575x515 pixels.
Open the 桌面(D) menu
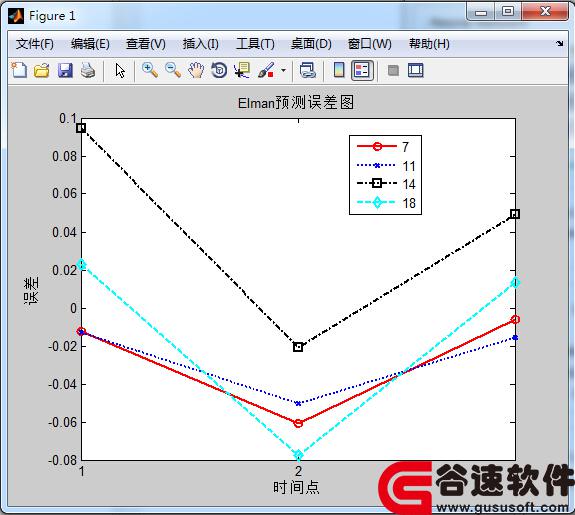[x=311, y=44]
